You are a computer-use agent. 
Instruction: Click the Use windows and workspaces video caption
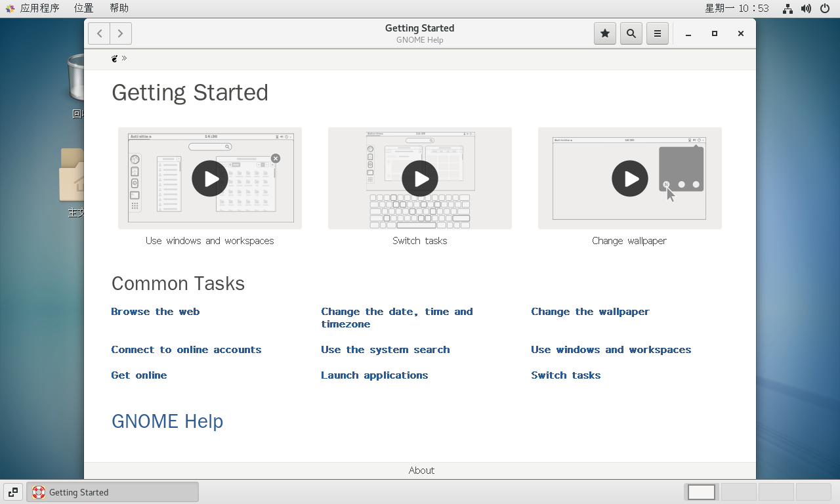(x=210, y=241)
